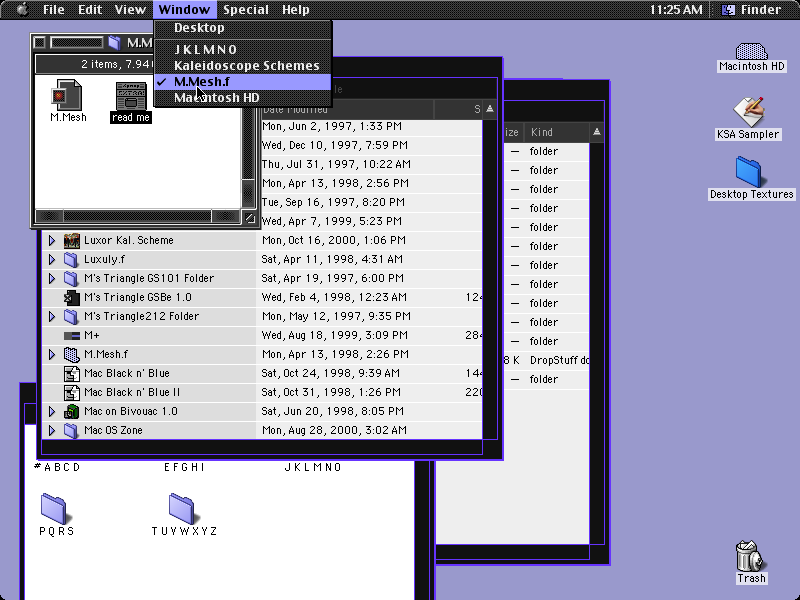Image resolution: width=800 pixels, height=600 pixels.
Task: Click date Mon, Aug 28, 2000, 3:02 AM
Action: tap(335, 430)
